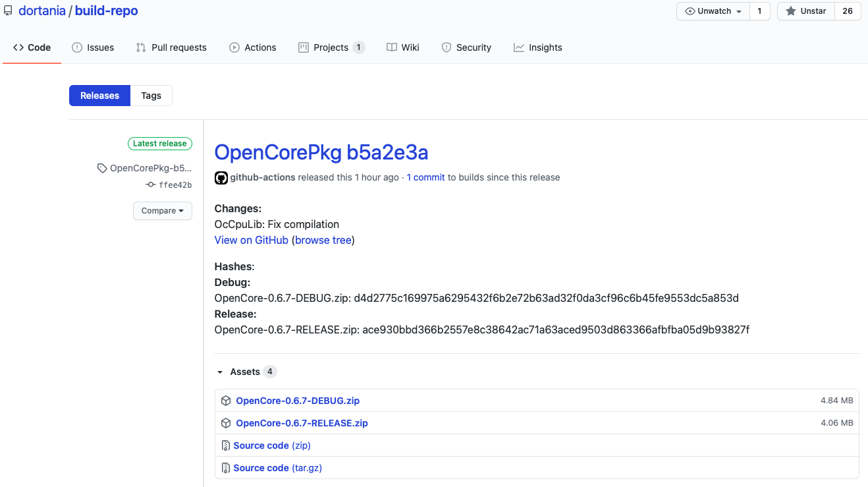Image resolution: width=868 pixels, height=487 pixels.
Task: Open the Unwatch notifications dropdown
Action: pos(713,11)
